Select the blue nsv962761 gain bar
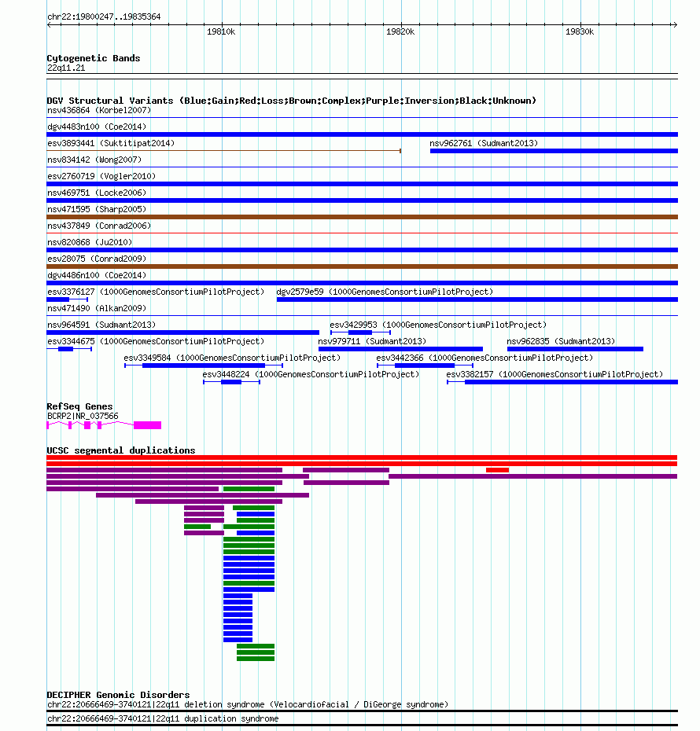 point(554,151)
